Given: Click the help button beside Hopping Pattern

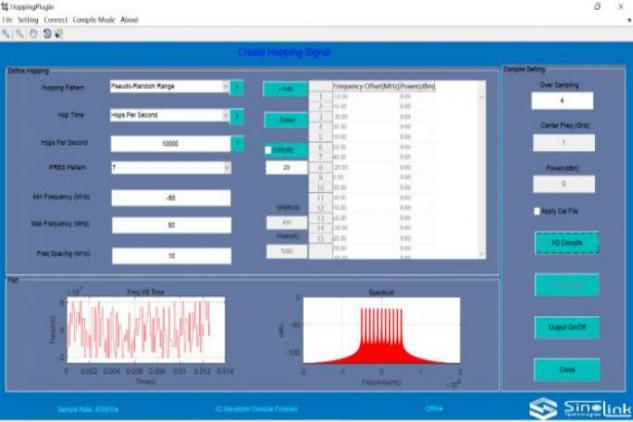Looking at the screenshot, I should click(x=237, y=88).
